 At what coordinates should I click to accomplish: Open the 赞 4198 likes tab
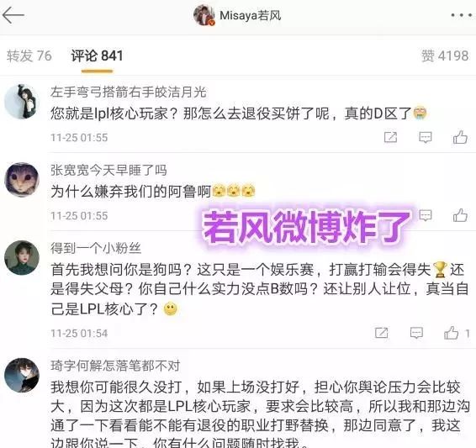pyautogui.click(x=445, y=55)
